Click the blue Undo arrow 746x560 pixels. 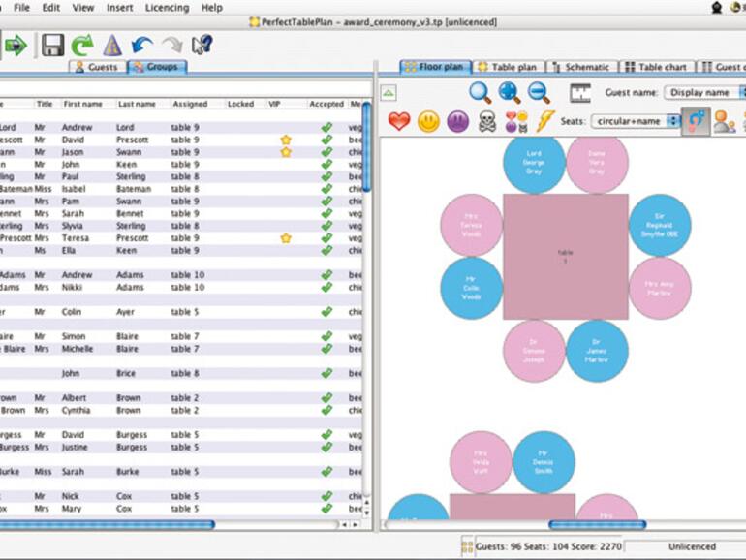[142, 45]
